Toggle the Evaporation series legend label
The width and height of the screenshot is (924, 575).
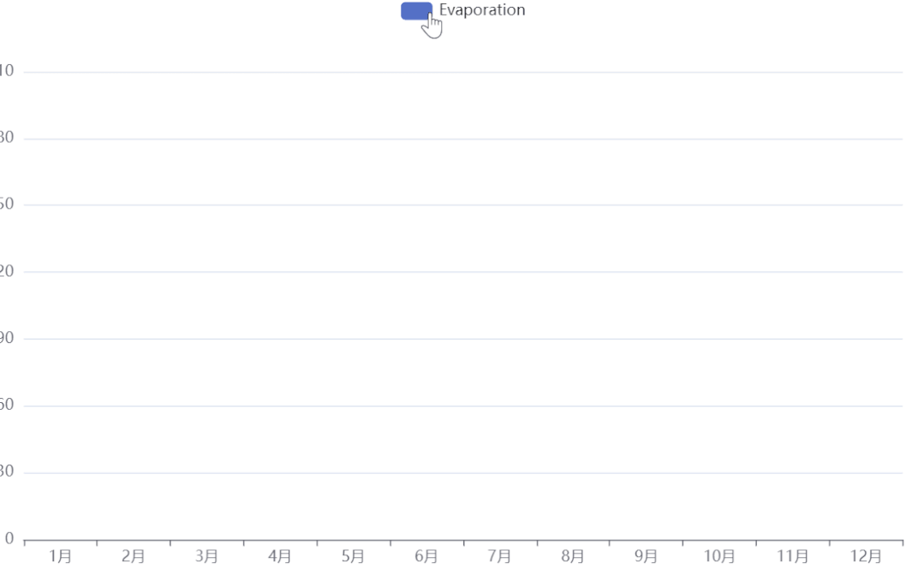point(482,10)
